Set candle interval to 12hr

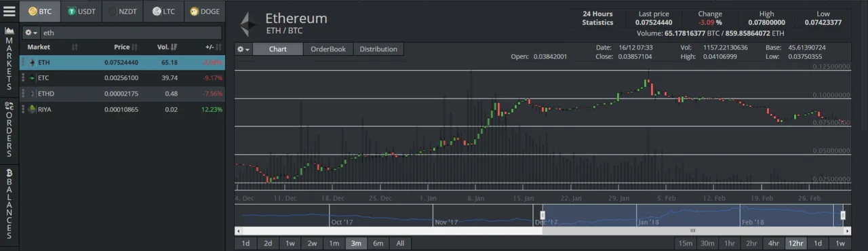pyautogui.click(x=795, y=243)
